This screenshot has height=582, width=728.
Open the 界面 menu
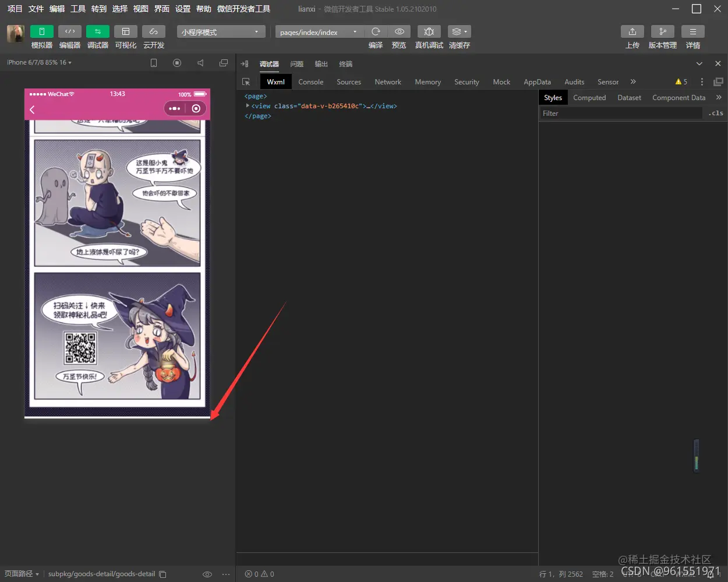(162, 9)
